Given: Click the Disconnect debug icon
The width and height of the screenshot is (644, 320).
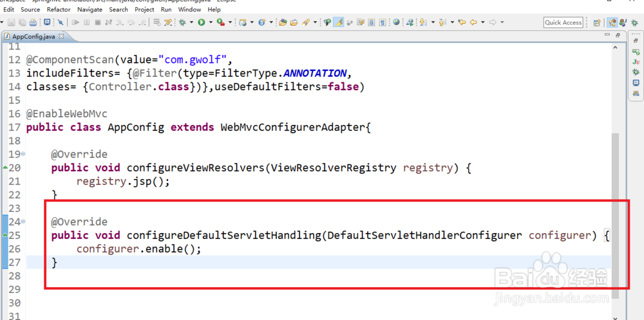Looking at the screenshot, I should coord(108,23).
